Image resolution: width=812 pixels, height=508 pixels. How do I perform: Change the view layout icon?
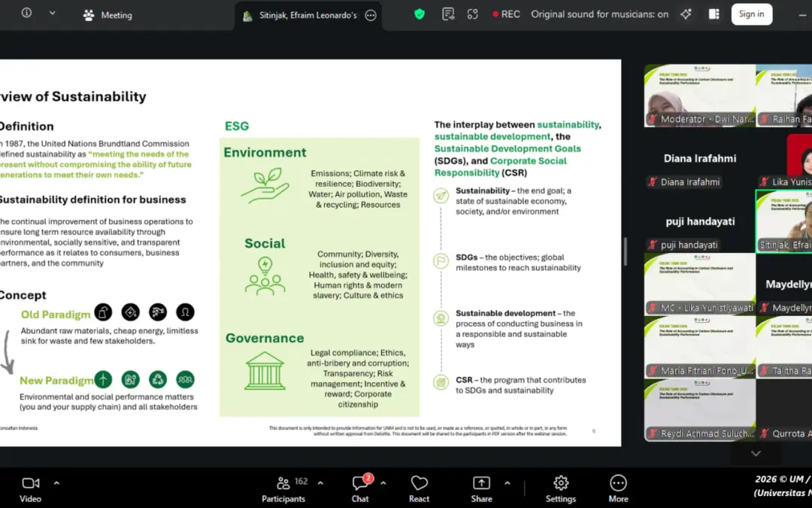point(714,14)
